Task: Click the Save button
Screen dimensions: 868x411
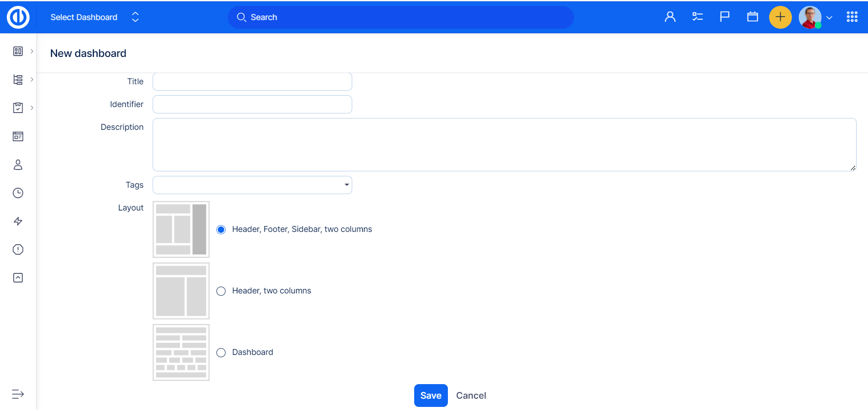Action: (x=431, y=396)
